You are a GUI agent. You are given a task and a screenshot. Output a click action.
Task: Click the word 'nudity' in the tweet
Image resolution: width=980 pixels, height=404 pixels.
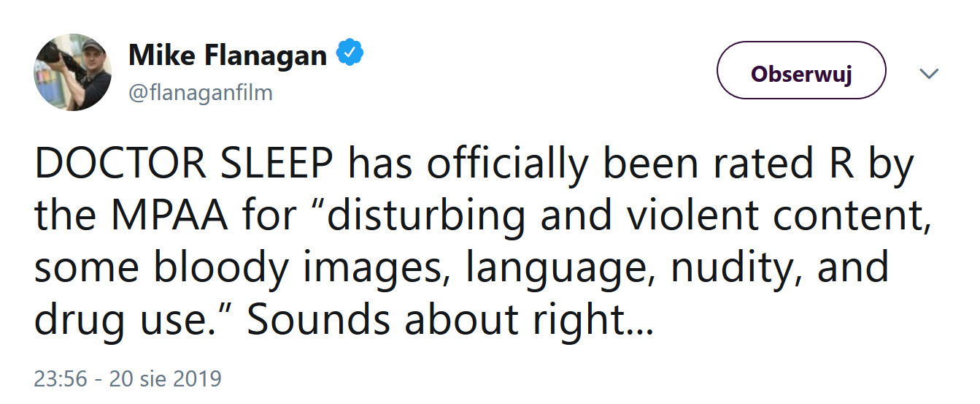(730, 268)
